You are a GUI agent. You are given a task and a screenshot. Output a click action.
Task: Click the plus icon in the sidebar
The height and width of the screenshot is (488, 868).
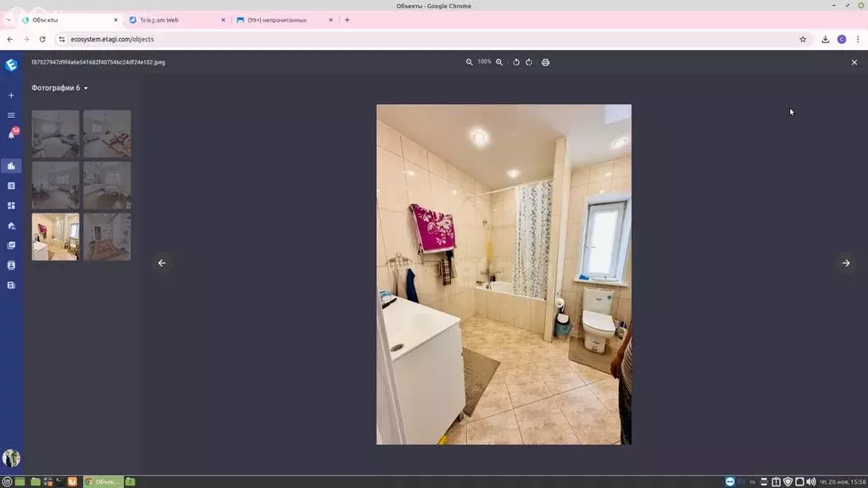11,95
